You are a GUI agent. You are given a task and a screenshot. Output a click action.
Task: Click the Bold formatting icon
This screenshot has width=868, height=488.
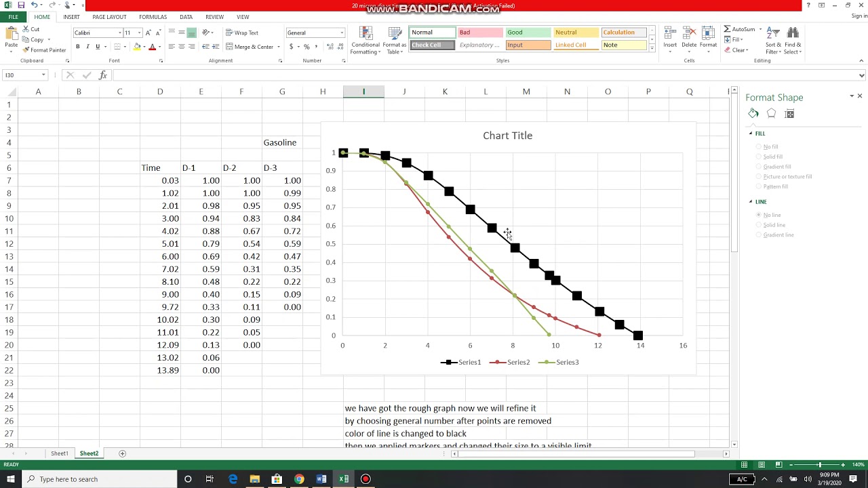pos(78,47)
